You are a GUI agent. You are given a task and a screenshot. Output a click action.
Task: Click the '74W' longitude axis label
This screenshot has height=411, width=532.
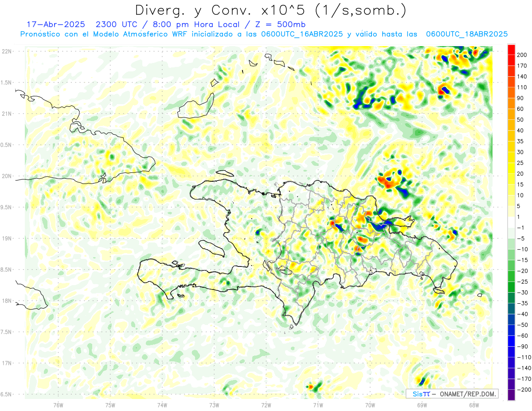162,405
